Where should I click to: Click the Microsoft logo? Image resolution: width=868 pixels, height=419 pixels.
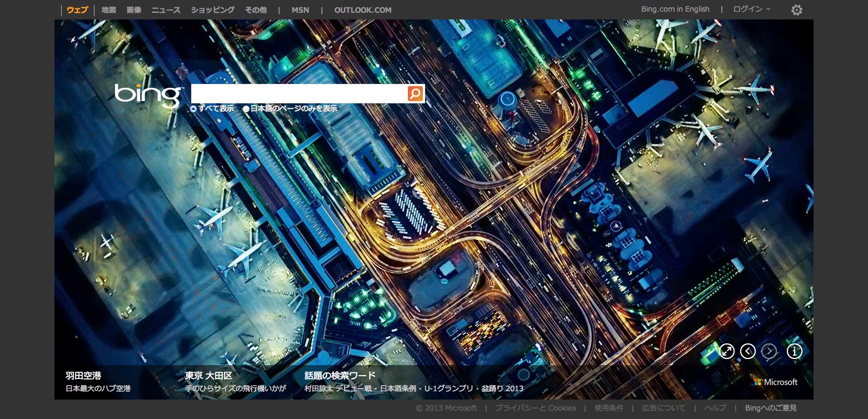click(775, 382)
